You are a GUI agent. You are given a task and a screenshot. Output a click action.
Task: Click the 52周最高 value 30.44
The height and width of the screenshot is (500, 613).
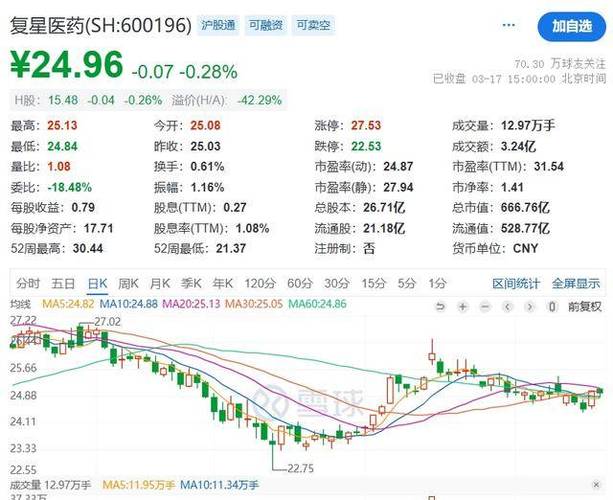[88, 248]
